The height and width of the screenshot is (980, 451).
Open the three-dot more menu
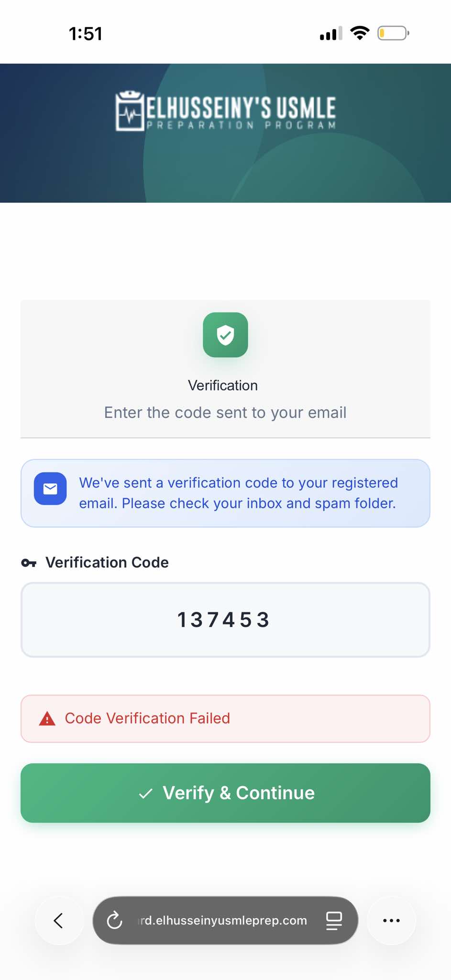tap(391, 920)
